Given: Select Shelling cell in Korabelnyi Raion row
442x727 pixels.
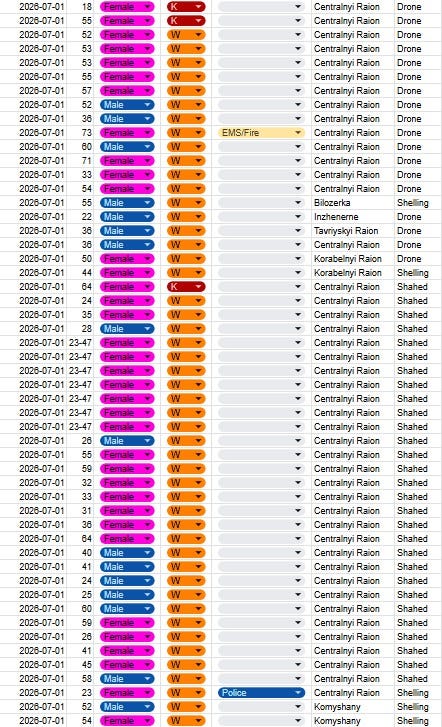Looking at the screenshot, I should click(417, 273).
